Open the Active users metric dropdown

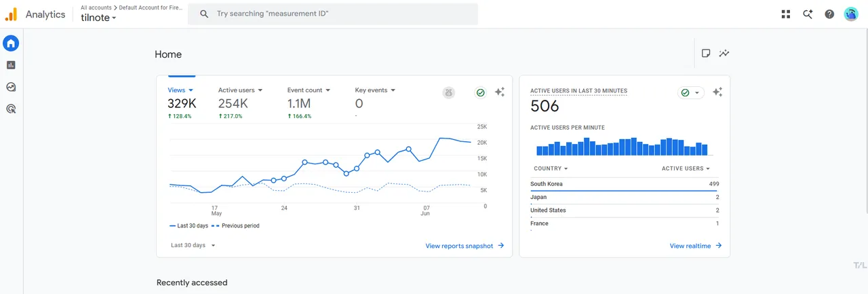240,90
